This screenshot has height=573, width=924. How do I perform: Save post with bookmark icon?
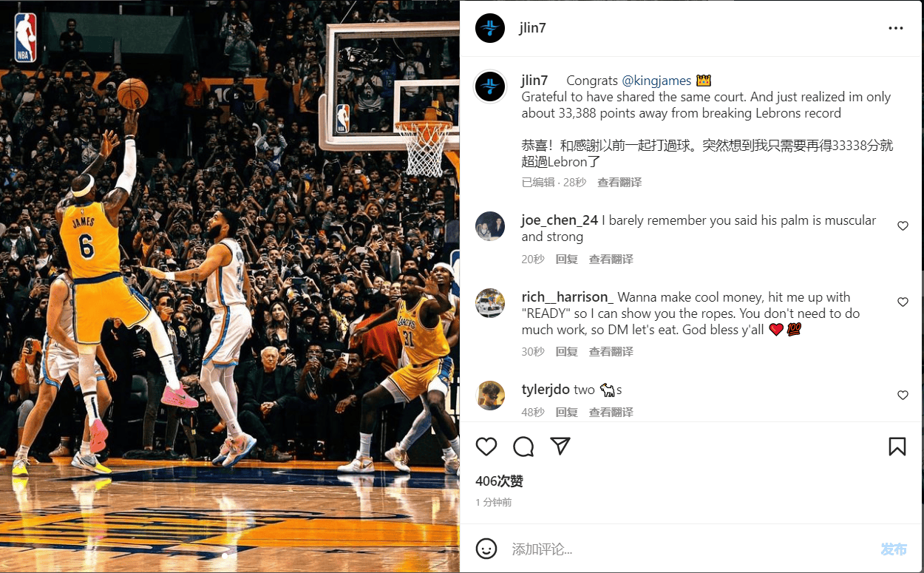(x=897, y=447)
